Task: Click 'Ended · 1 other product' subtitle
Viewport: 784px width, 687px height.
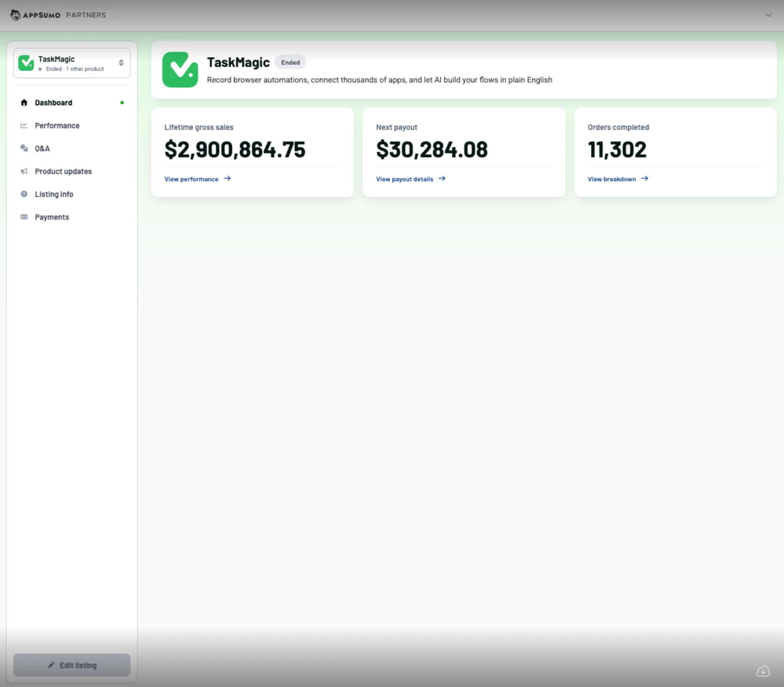Action: point(75,69)
